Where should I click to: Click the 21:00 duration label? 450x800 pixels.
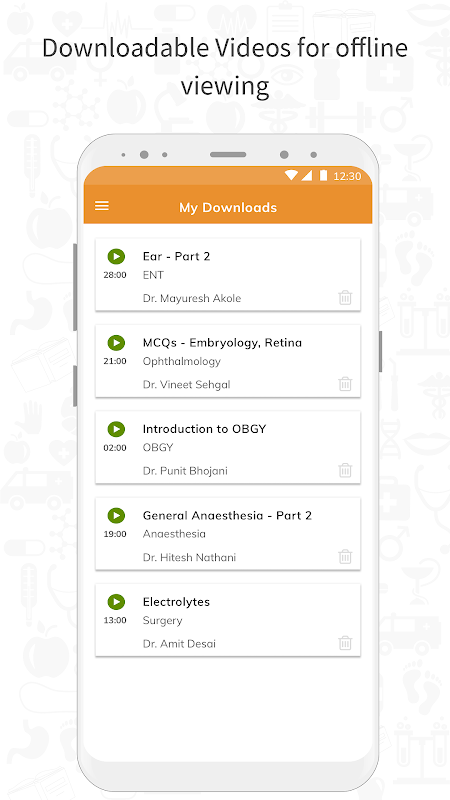115,361
